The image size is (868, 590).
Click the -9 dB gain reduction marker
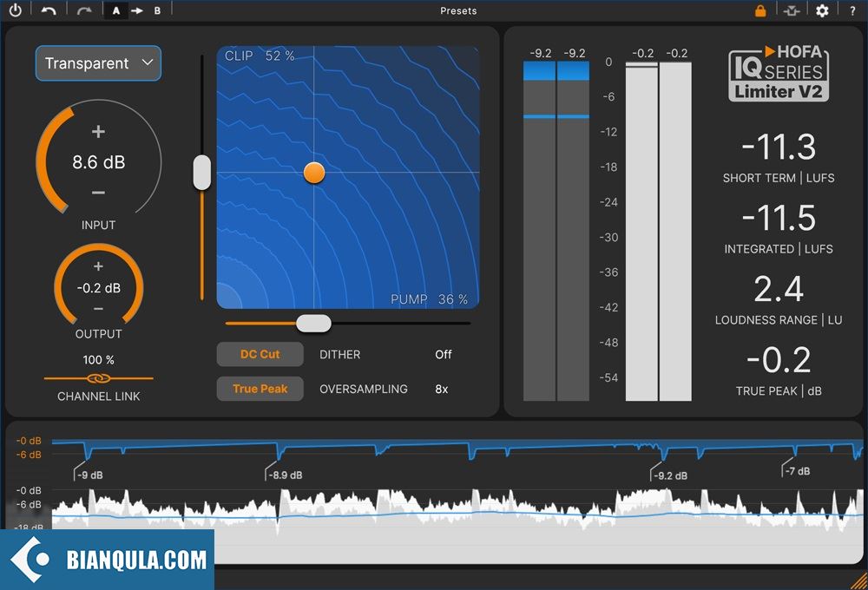[x=88, y=475]
